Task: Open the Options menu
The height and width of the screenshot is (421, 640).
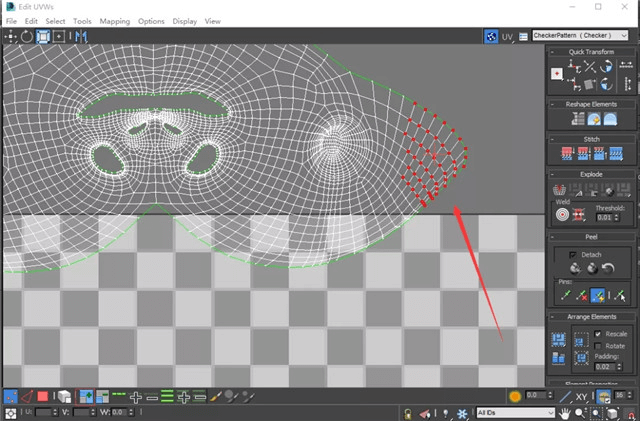Action: coord(151,21)
